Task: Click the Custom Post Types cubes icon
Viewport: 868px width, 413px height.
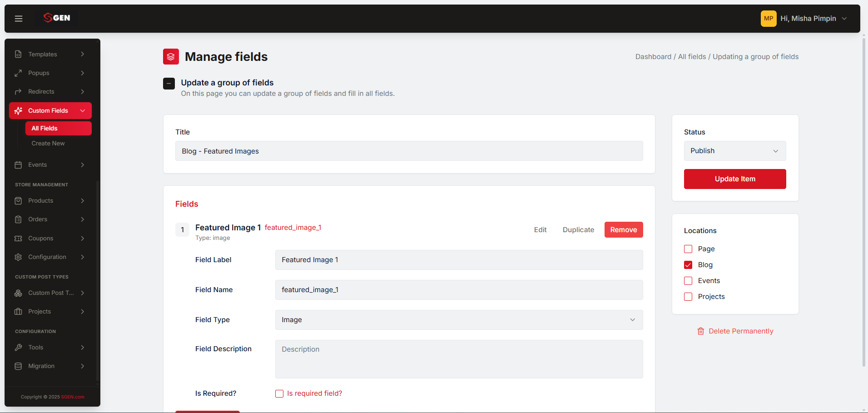Action: pyautogui.click(x=18, y=293)
